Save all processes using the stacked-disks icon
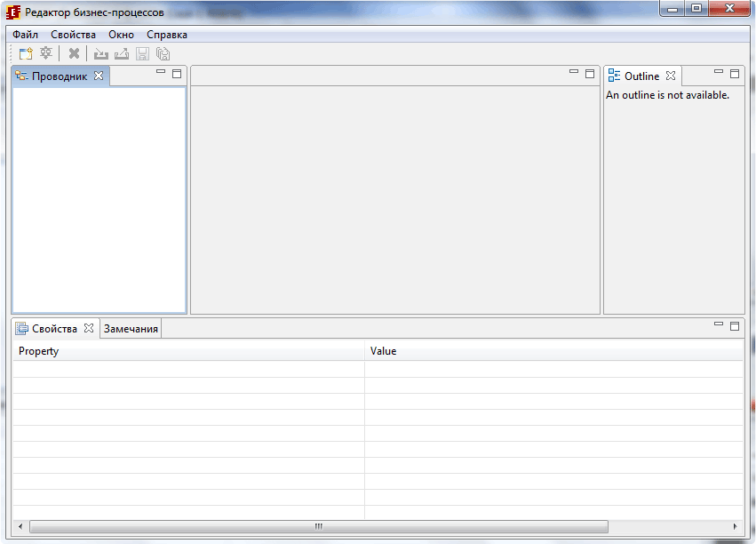Screen dimensions: 756x544 coord(162,53)
